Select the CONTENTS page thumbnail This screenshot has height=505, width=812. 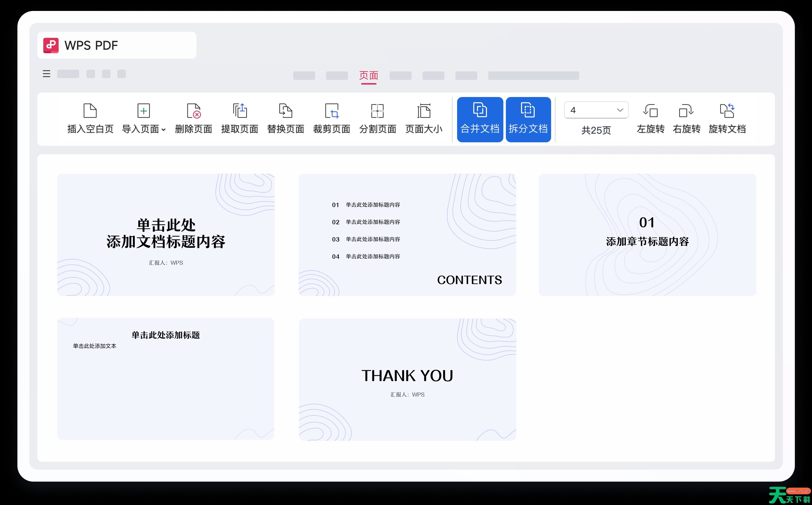[x=407, y=235]
